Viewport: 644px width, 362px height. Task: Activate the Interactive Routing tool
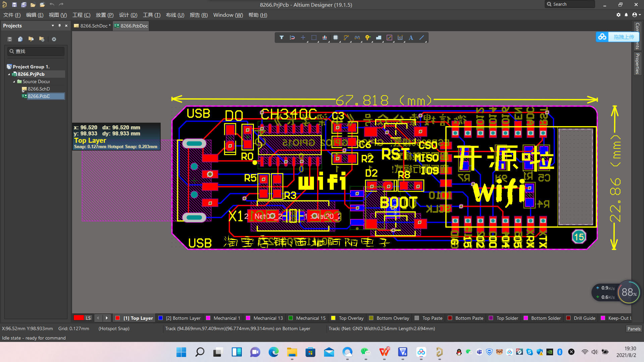(x=346, y=38)
